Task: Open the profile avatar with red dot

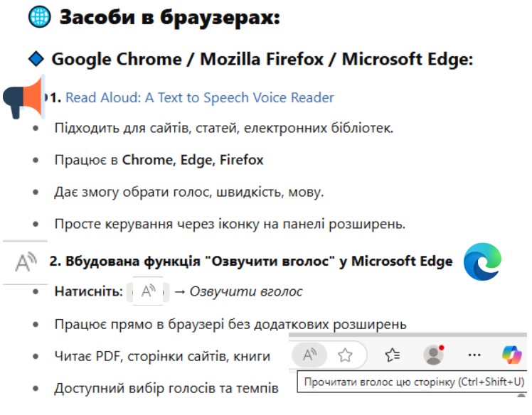Action: (434, 355)
